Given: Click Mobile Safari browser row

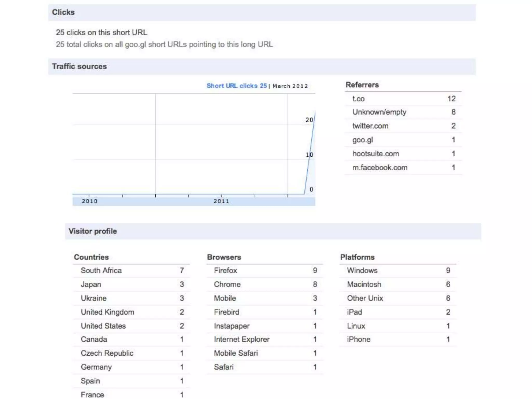Looking at the screenshot, I should (236, 353).
